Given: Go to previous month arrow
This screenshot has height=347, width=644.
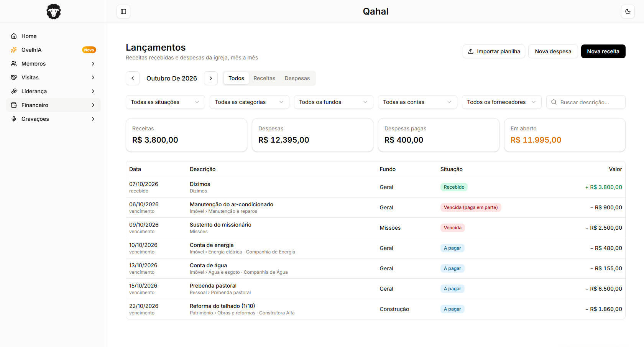Looking at the screenshot, I should click(133, 78).
